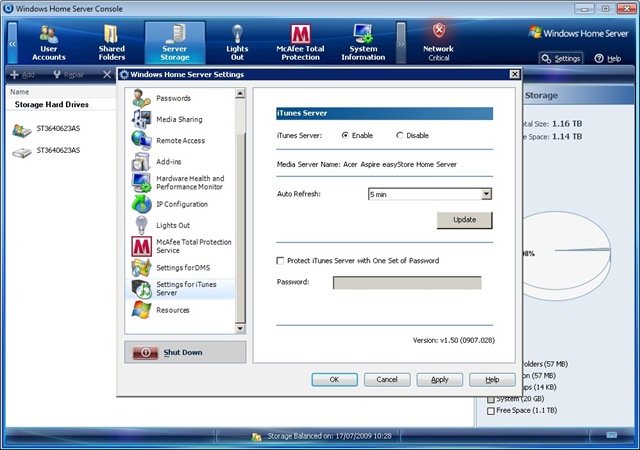640x450 pixels.
Task: Click the Apply button
Action: [440, 380]
